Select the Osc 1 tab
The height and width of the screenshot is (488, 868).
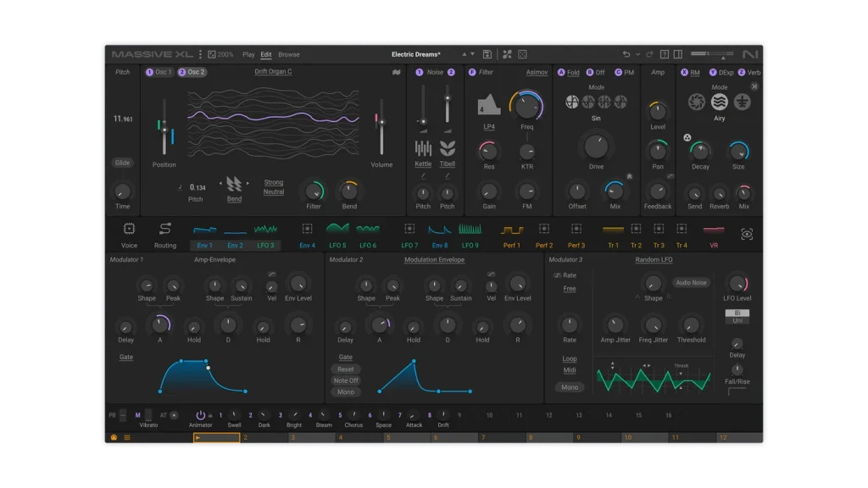click(x=159, y=72)
